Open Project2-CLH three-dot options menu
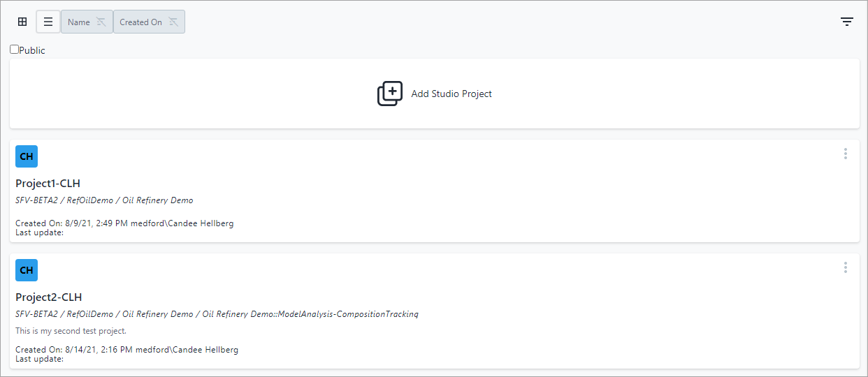The width and height of the screenshot is (868, 377). click(845, 267)
